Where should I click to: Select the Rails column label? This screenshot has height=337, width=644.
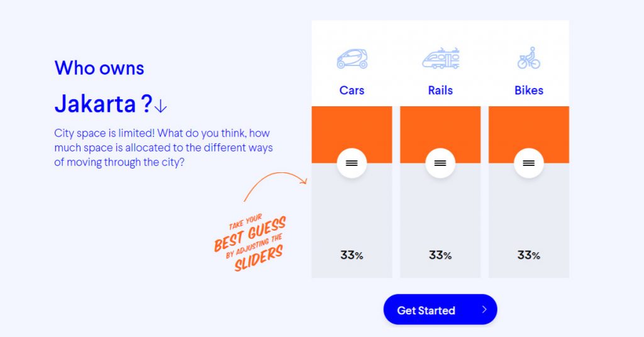click(440, 91)
